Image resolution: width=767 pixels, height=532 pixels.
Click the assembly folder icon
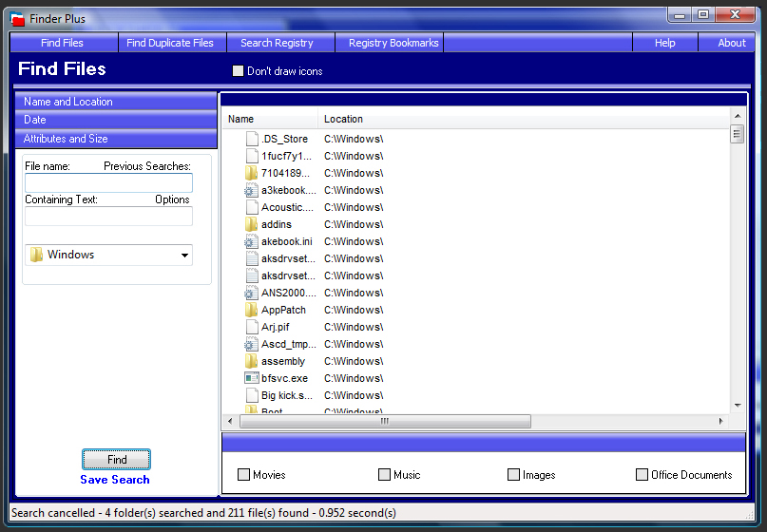(x=251, y=361)
